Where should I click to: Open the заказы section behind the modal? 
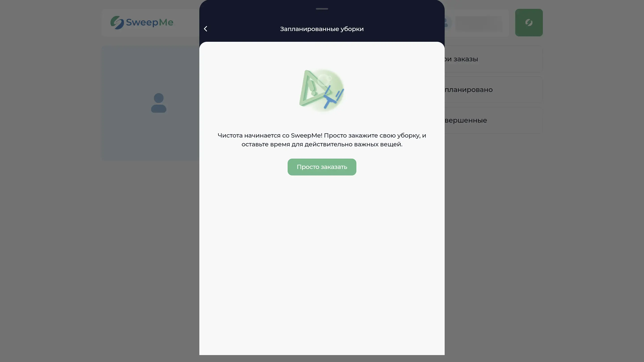494,59
